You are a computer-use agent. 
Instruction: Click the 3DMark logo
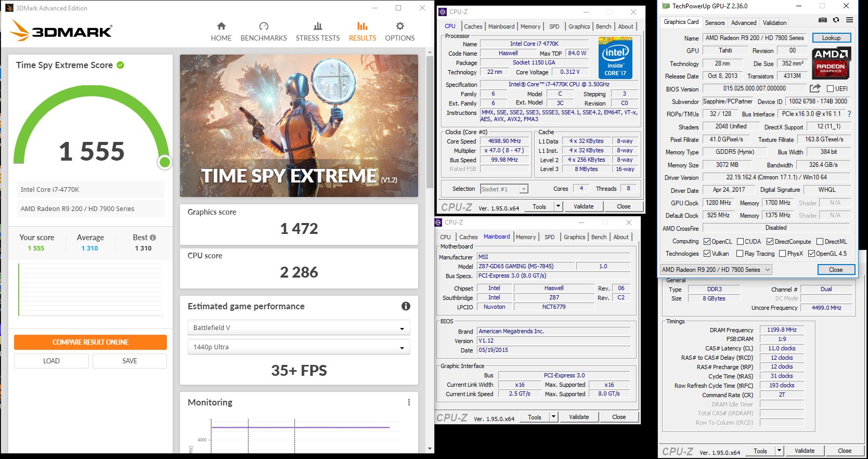pos(61,31)
